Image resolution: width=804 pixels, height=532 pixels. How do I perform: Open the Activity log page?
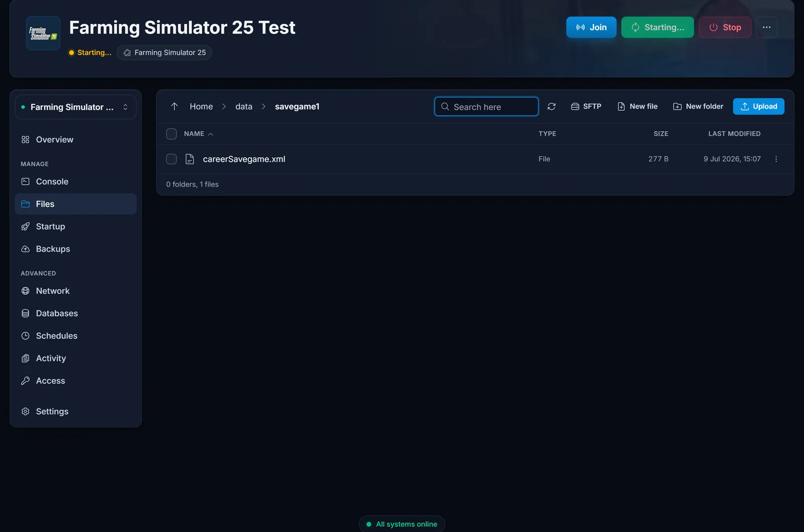(75, 358)
